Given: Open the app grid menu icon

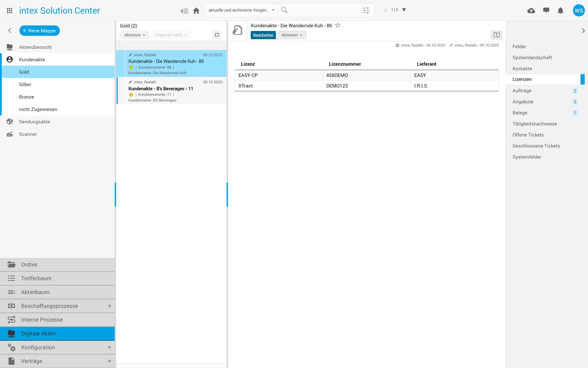Looking at the screenshot, I should (x=9, y=10).
